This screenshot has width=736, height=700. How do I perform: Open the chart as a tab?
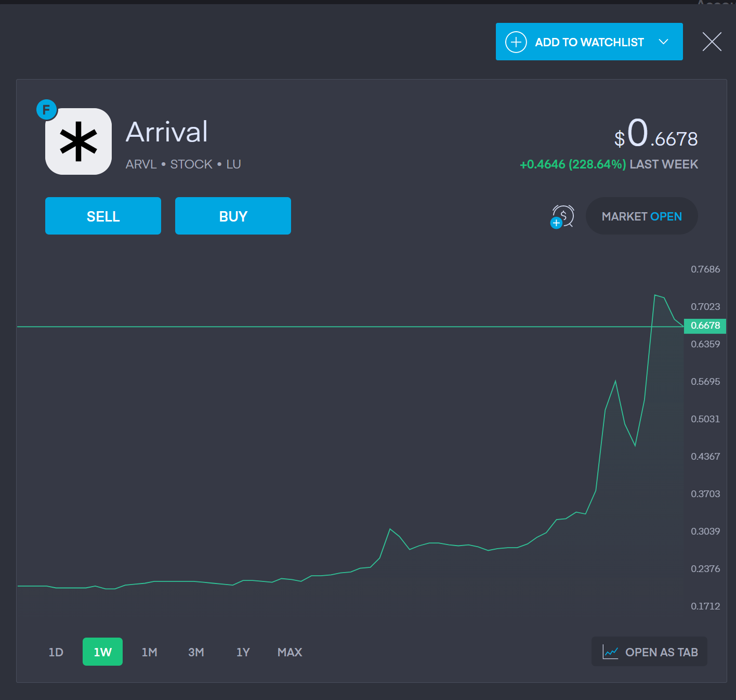(649, 652)
